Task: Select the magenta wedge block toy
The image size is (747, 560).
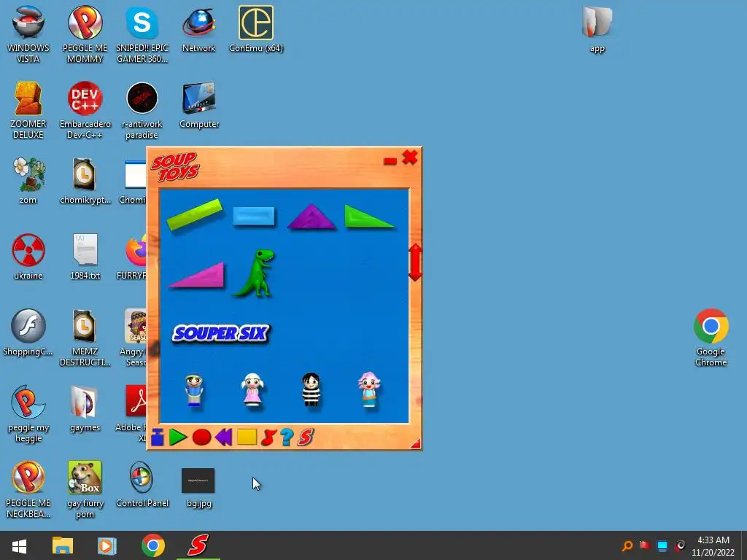Action: pyautogui.click(x=197, y=276)
